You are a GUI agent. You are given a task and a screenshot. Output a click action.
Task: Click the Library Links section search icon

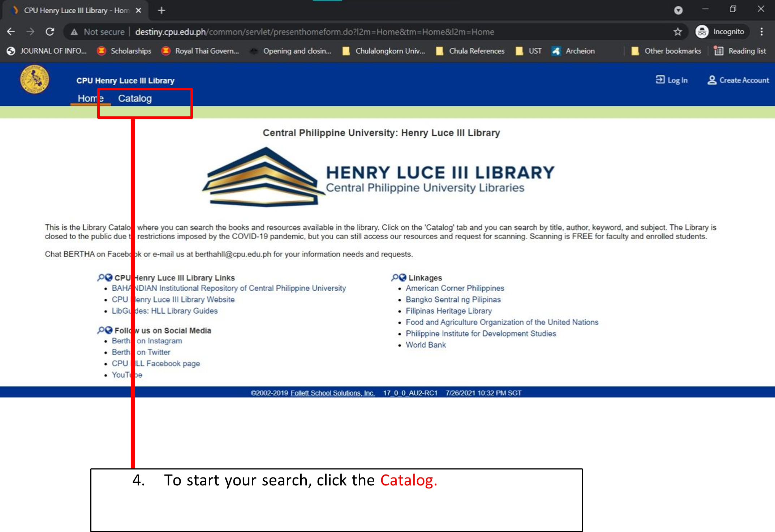105,278
